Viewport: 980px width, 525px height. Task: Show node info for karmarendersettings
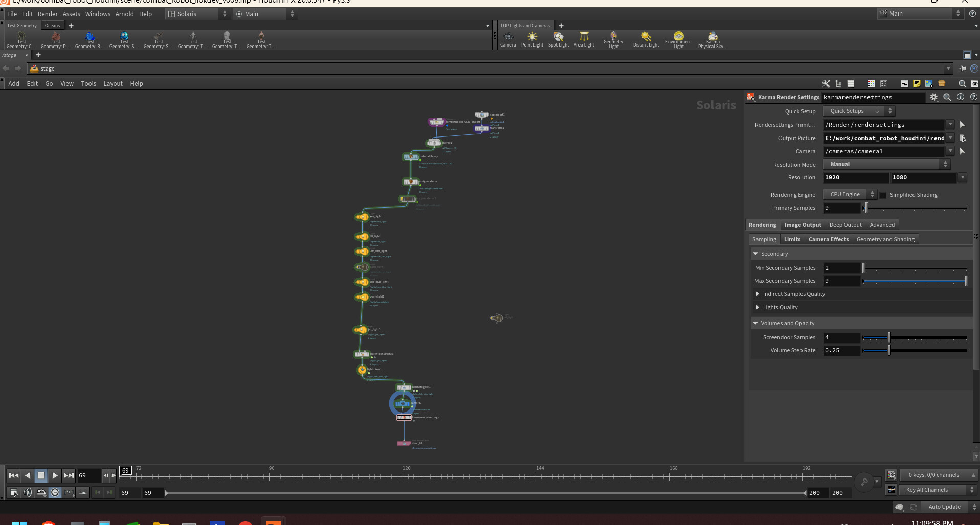click(x=961, y=97)
